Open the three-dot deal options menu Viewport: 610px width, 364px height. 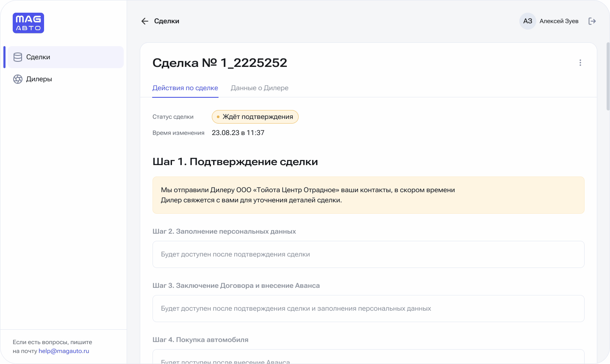coord(580,63)
